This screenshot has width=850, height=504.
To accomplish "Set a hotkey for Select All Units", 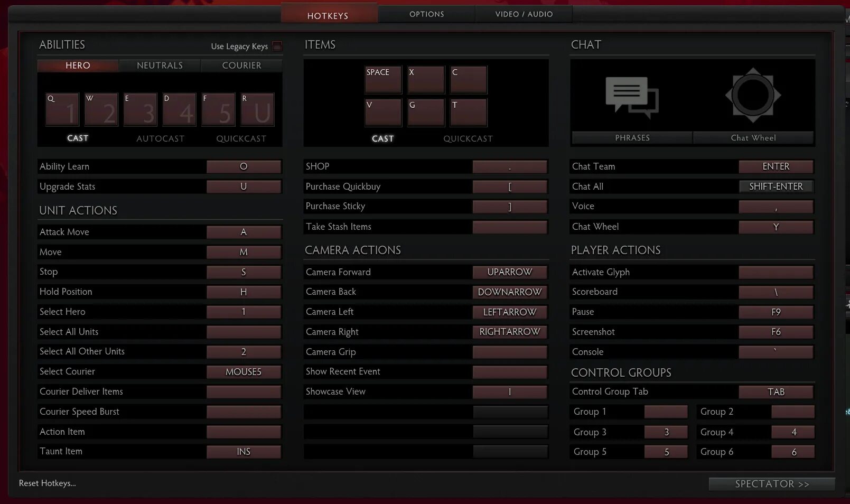I will 244,332.
